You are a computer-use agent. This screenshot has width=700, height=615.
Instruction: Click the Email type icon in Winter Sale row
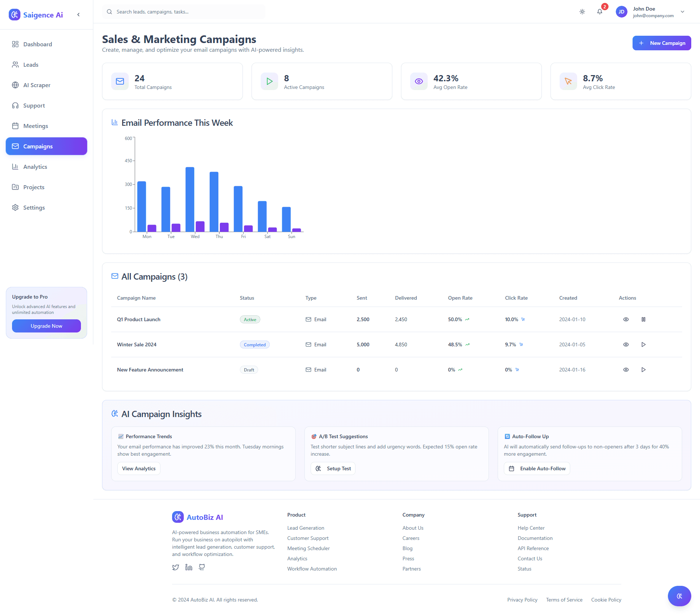coord(308,345)
